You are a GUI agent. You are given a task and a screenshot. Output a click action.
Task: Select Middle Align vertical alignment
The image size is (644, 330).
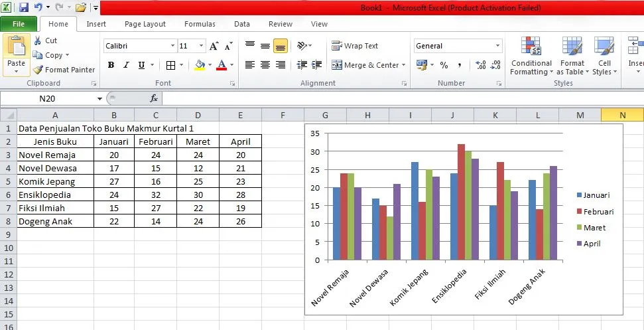click(x=265, y=46)
